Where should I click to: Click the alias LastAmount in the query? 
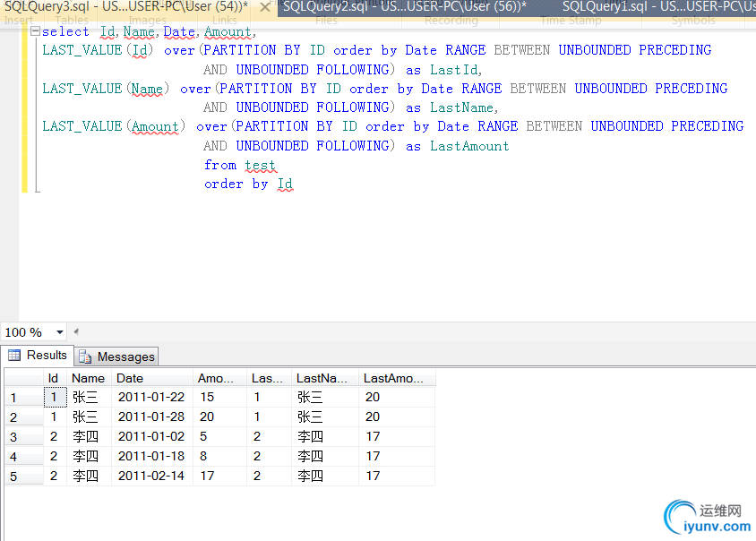pos(469,146)
